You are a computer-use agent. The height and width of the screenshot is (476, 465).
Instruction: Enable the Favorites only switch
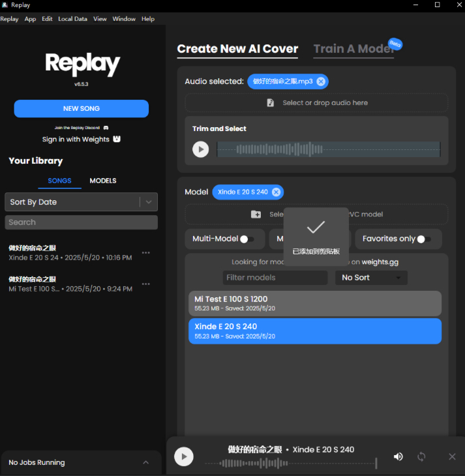[x=425, y=239]
